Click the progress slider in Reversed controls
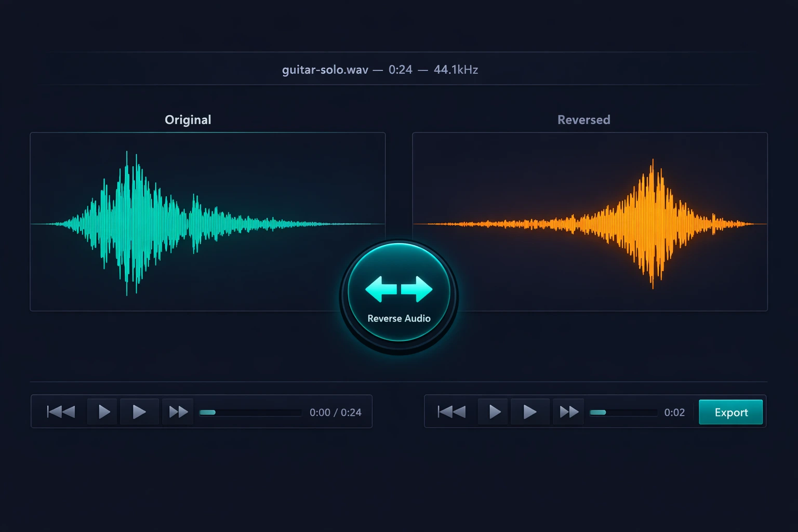798x532 pixels. coord(623,412)
